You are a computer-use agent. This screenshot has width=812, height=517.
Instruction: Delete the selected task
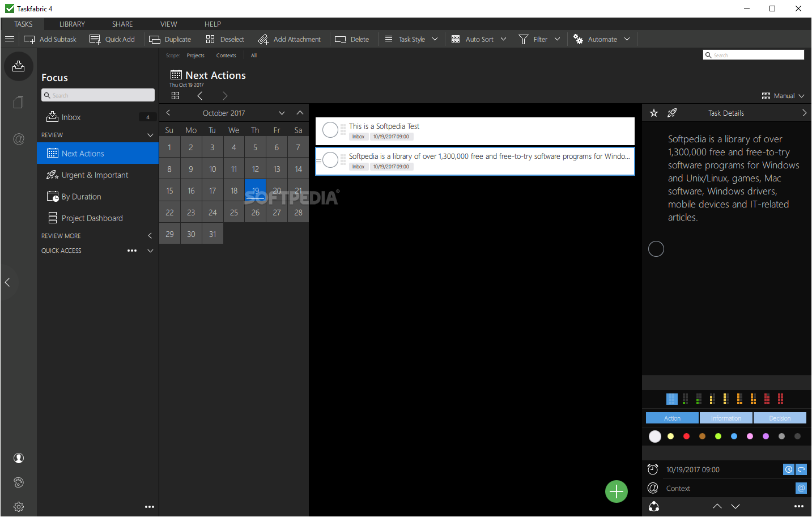pos(352,39)
